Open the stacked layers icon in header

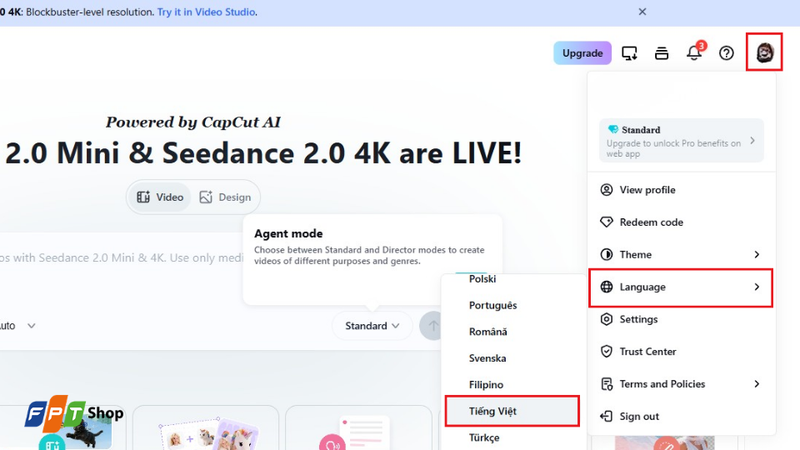click(x=661, y=53)
